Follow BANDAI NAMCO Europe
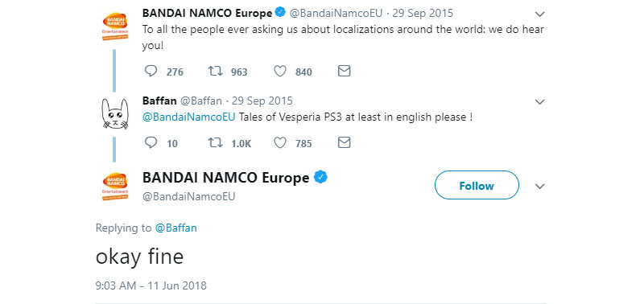 coord(477,186)
